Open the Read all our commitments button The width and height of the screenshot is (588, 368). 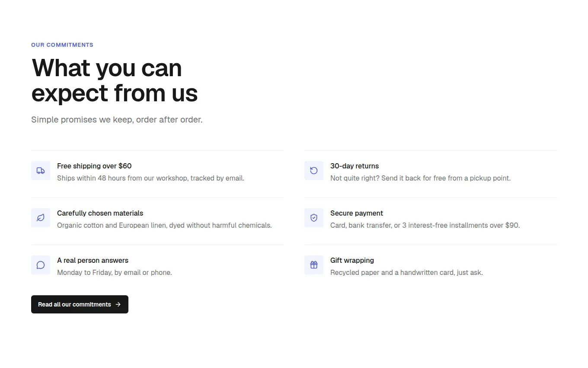[80, 304]
